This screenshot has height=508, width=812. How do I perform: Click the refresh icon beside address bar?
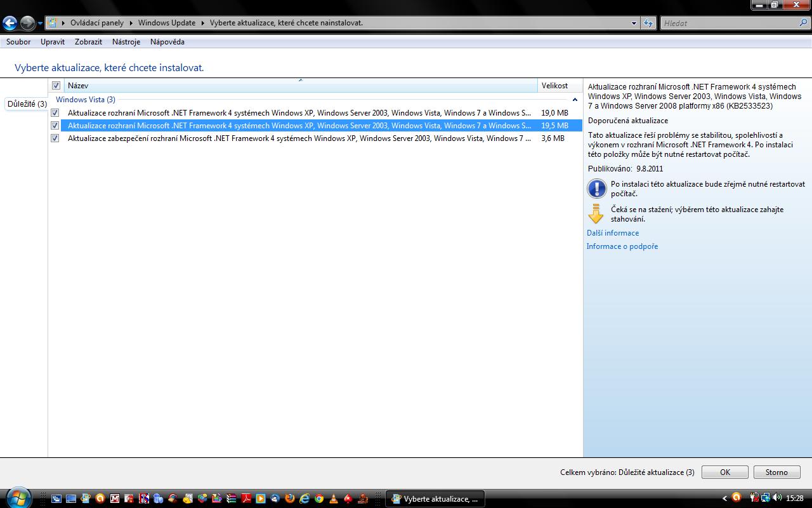(648, 23)
